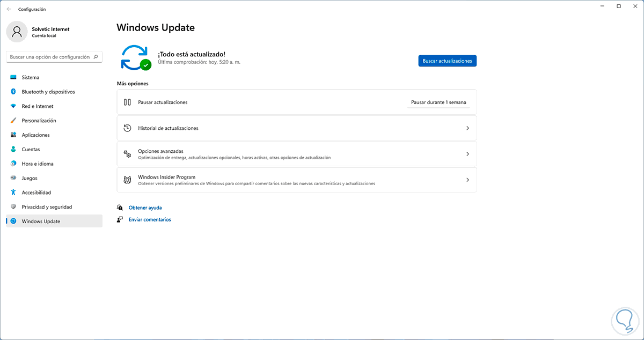This screenshot has height=340, width=644.
Task: Click the Personalización paintbrush icon
Action: tap(13, 121)
